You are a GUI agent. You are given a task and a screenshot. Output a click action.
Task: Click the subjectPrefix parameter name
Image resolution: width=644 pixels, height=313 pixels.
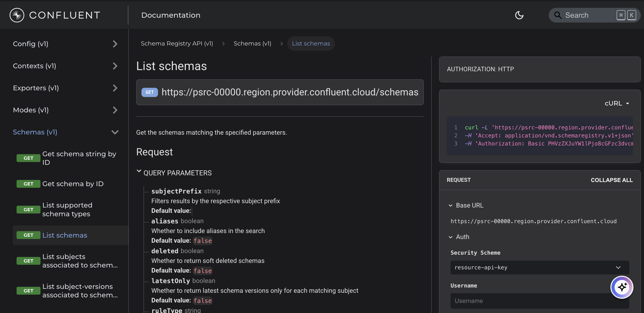pos(176,191)
